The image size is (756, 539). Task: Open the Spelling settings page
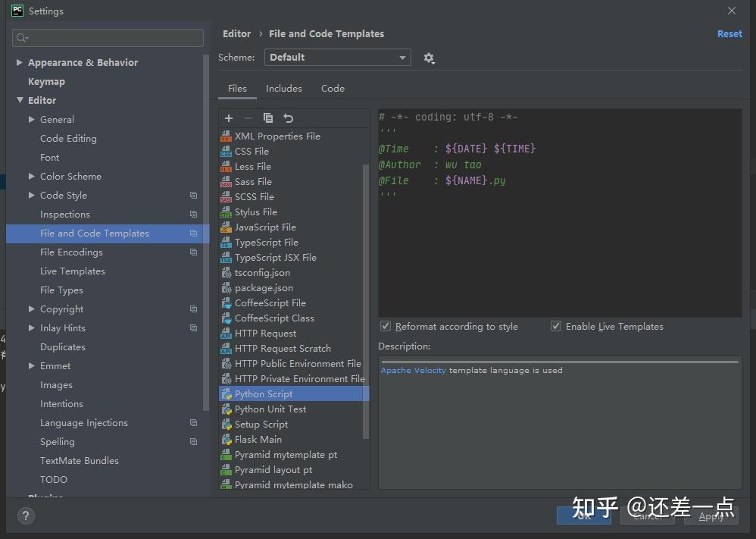click(58, 441)
